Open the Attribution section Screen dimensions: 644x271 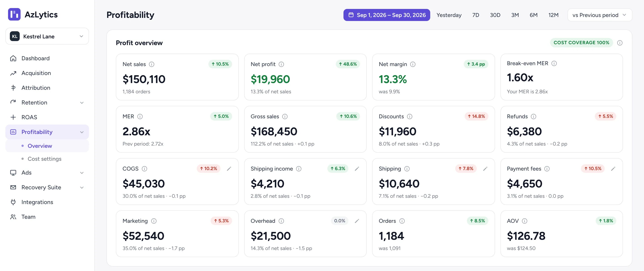[x=47, y=88]
